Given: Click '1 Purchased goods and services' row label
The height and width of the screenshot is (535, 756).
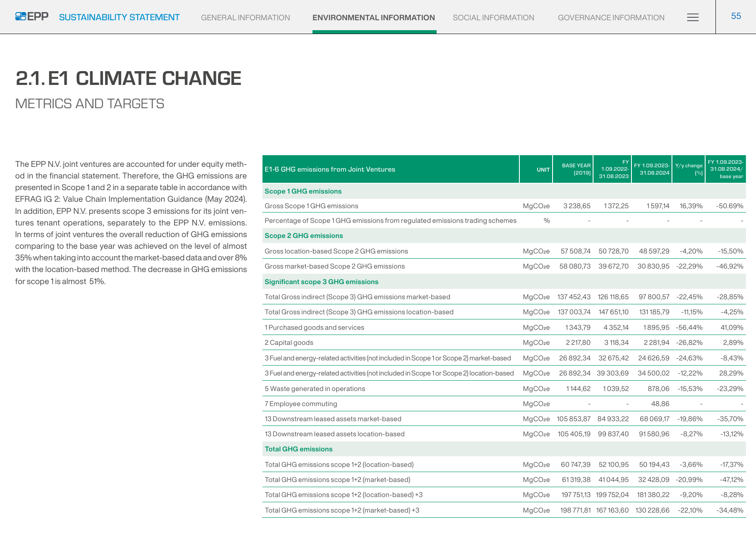Looking at the screenshot, I should click(x=314, y=328).
